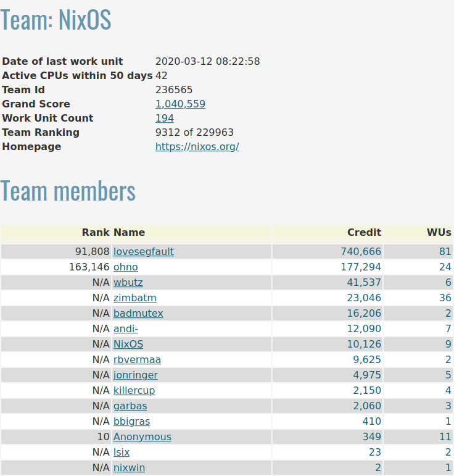Screen dimensions: 454x476
Task: Open team member andi-
Action: pyautogui.click(x=126, y=329)
